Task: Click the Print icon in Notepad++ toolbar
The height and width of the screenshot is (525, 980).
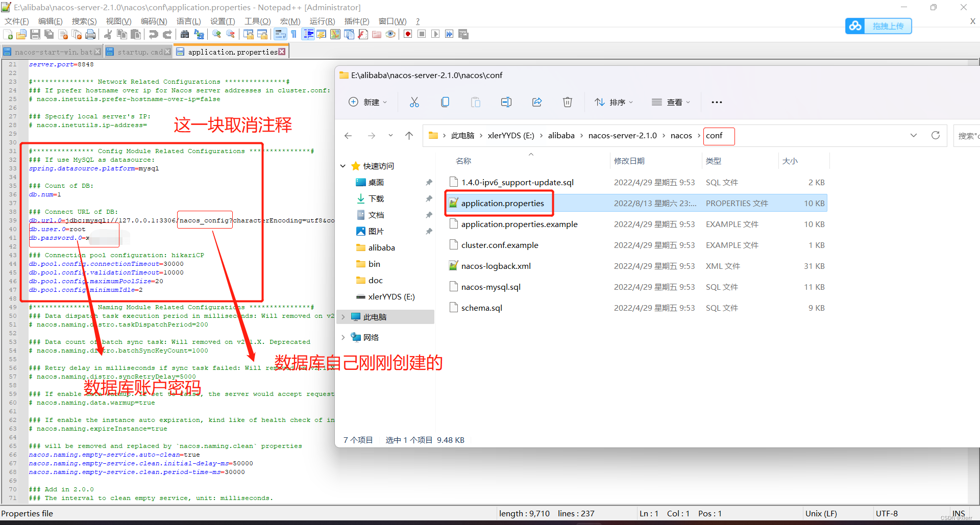Action: click(90, 34)
